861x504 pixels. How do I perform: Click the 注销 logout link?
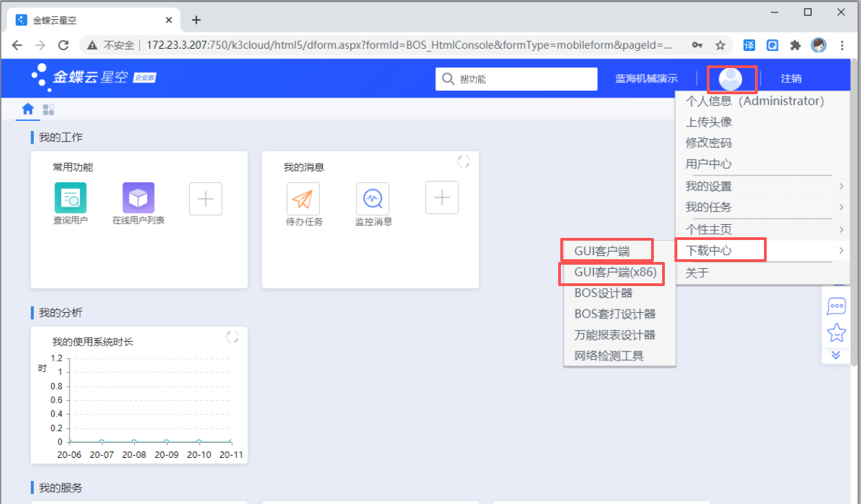791,79
